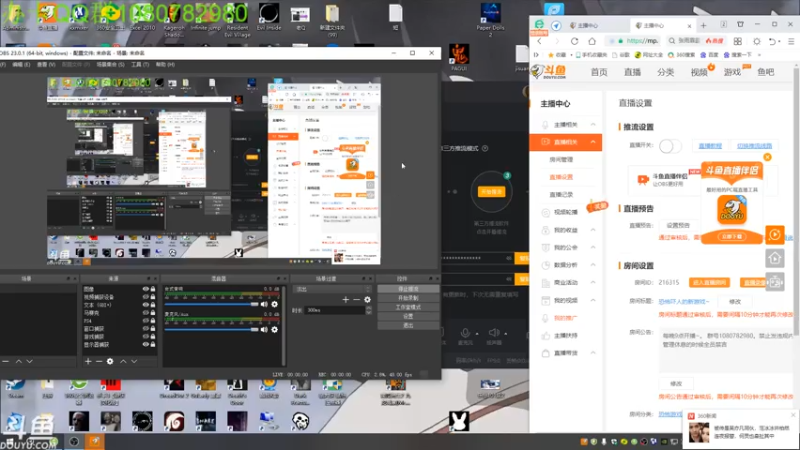Collapse the 直播相关 sidebar section
The image size is (800, 450).
coord(593,142)
